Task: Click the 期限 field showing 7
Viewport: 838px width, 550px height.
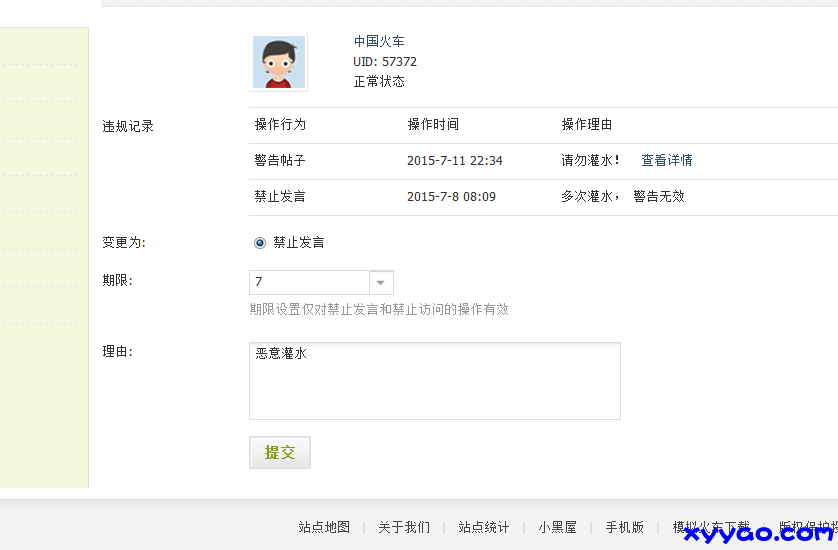Action: click(309, 283)
